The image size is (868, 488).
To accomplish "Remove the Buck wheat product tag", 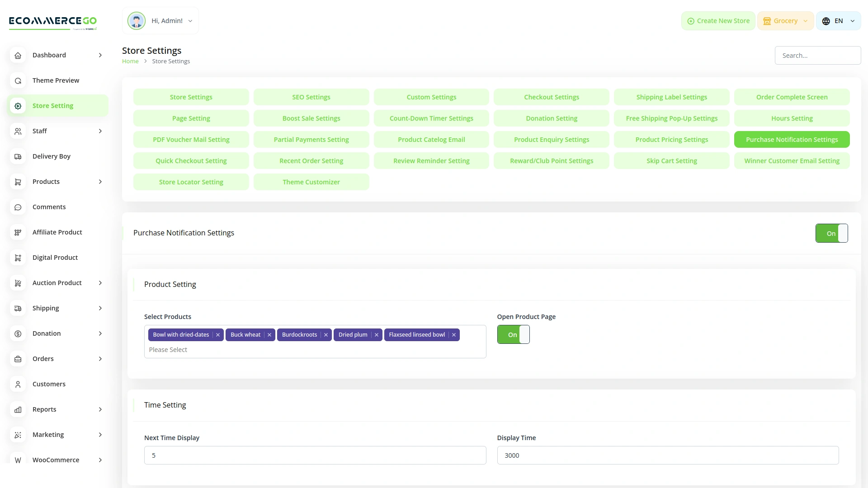I will (x=269, y=335).
